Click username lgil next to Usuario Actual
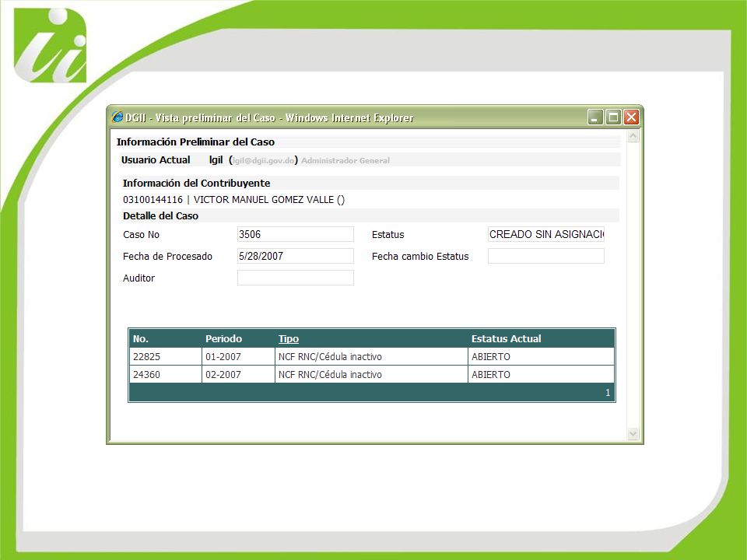This screenshot has width=747, height=560. click(216, 160)
